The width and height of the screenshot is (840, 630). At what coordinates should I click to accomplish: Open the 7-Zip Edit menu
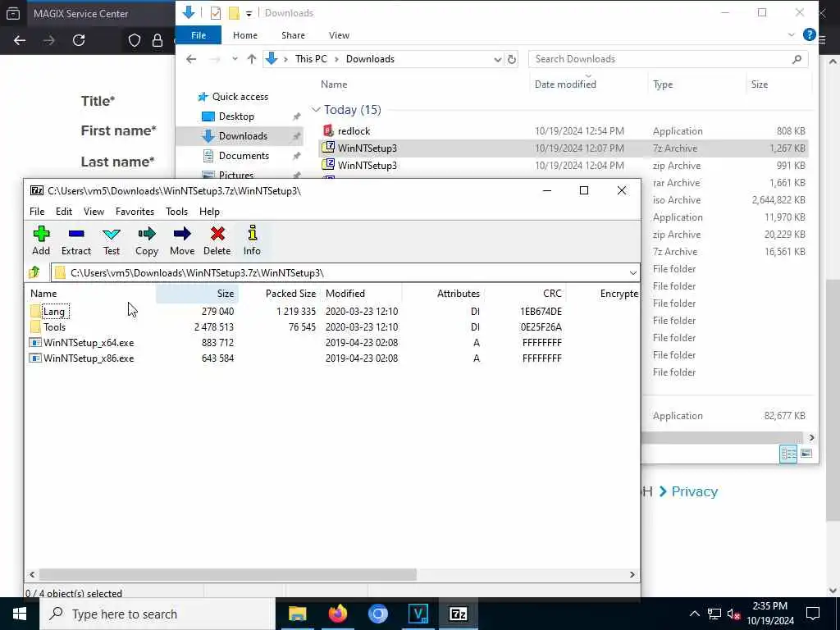[64, 212]
